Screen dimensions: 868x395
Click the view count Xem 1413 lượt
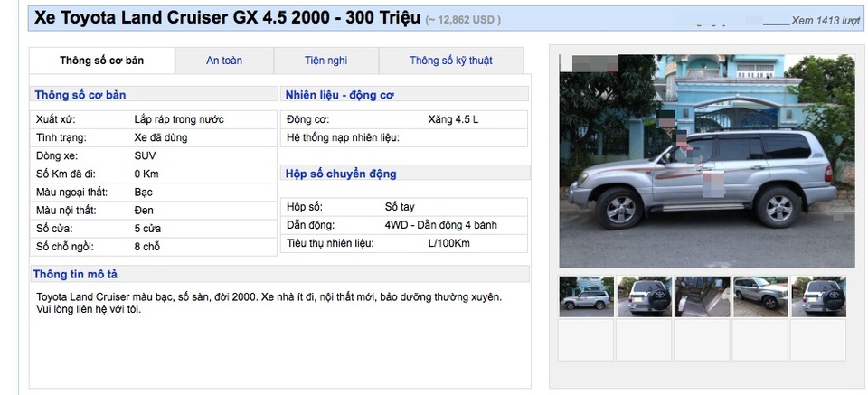pos(826,21)
